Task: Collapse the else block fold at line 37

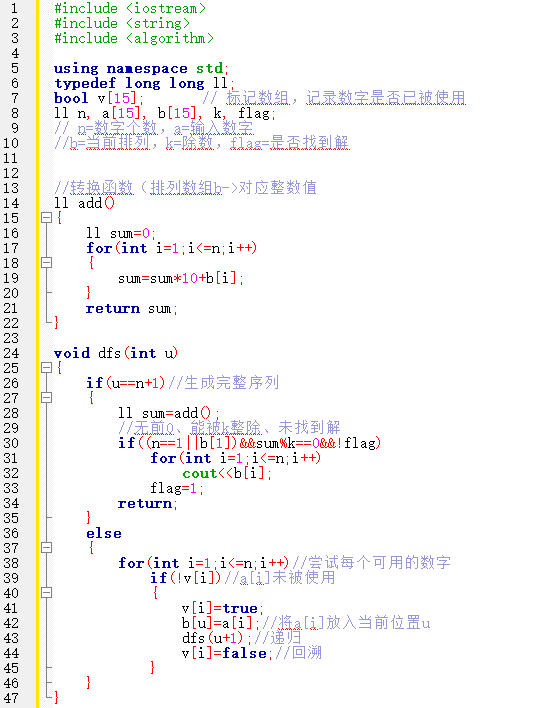Action: [x=47, y=547]
